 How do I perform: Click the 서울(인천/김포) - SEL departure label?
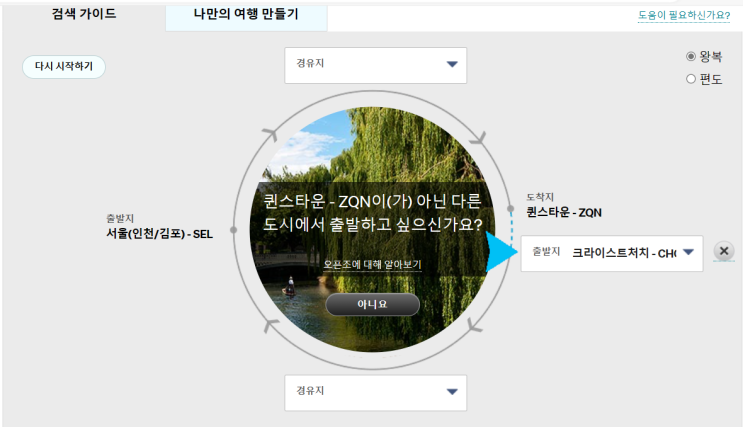click(x=159, y=234)
